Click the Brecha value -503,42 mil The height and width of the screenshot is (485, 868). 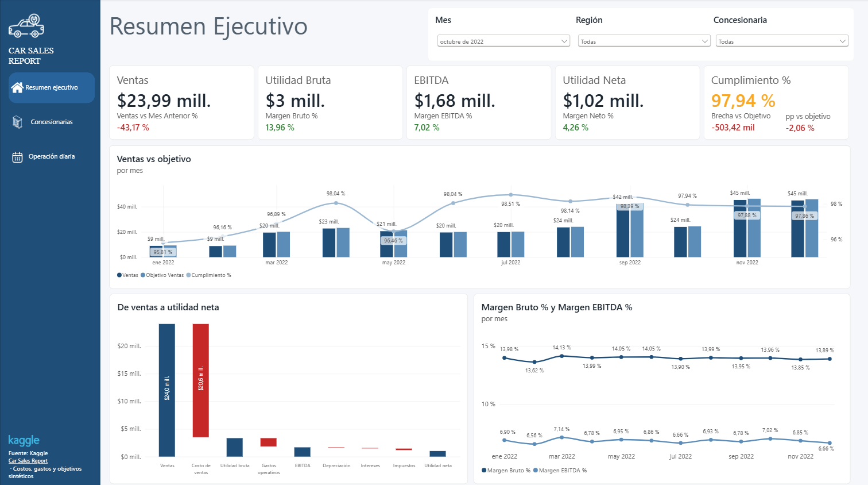click(x=733, y=128)
